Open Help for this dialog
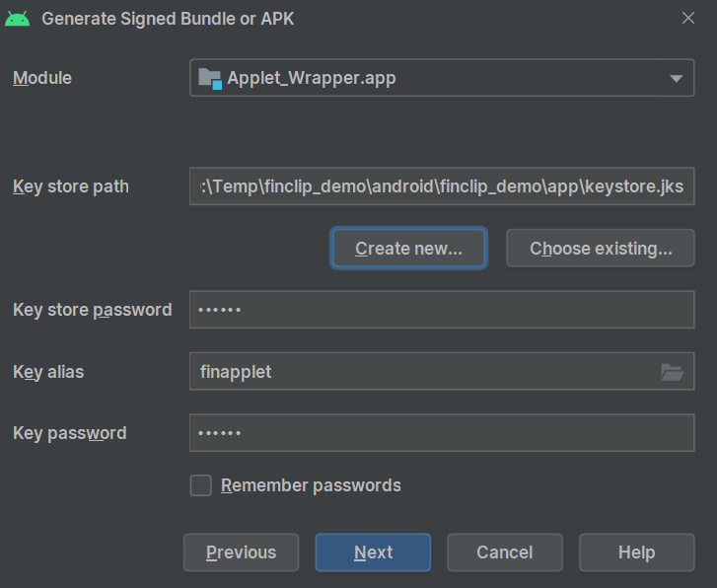Screen dimensions: 717x588 pyautogui.click(x=636, y=552)
